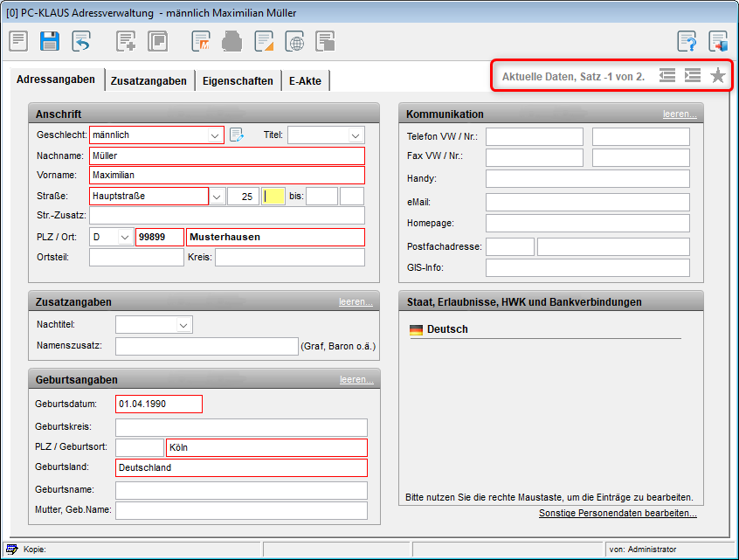This screenshot has width=739, height=560.
Task: Click Sonstige Personendaten bearbeiten link
Action: 618,513
